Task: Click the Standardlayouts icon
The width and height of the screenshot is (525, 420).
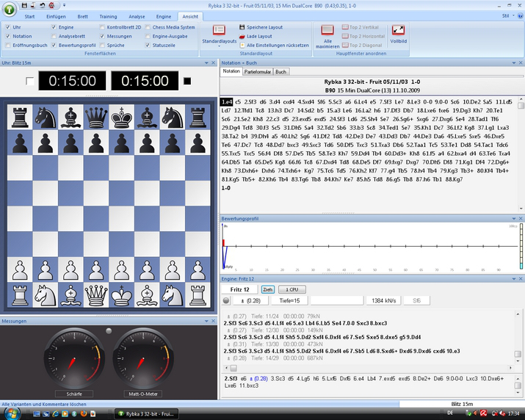Action: tap(219, 30)
